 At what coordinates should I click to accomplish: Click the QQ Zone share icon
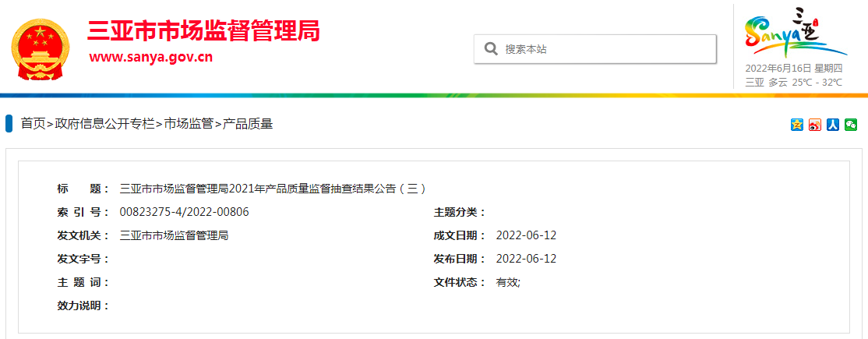click(797, 125)
